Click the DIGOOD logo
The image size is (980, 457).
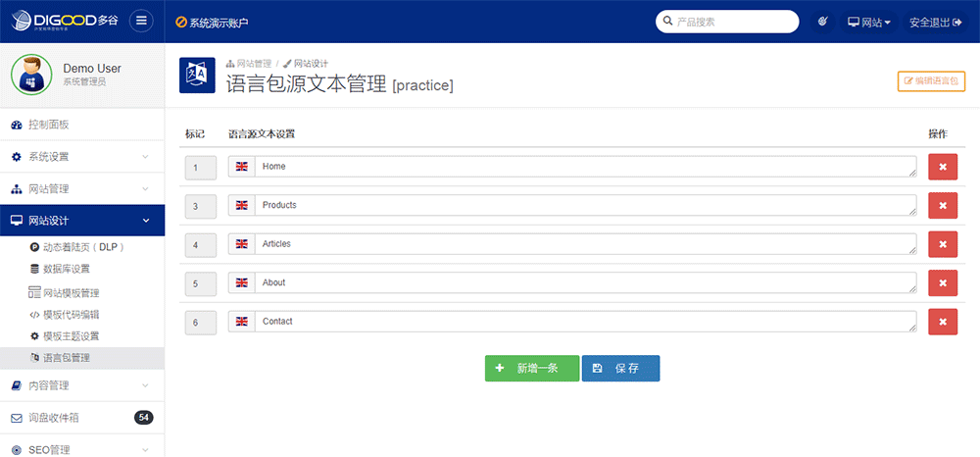(65, 22)
